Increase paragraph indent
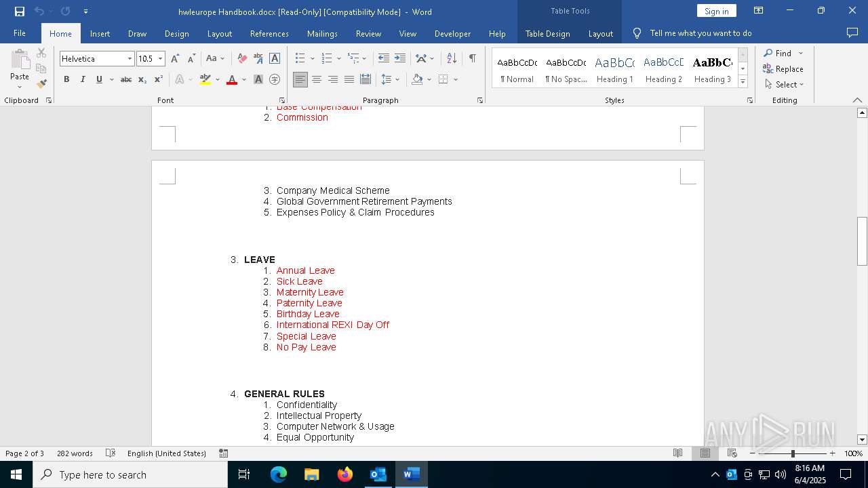Screen dimensions: 868x488 point(400,59)
